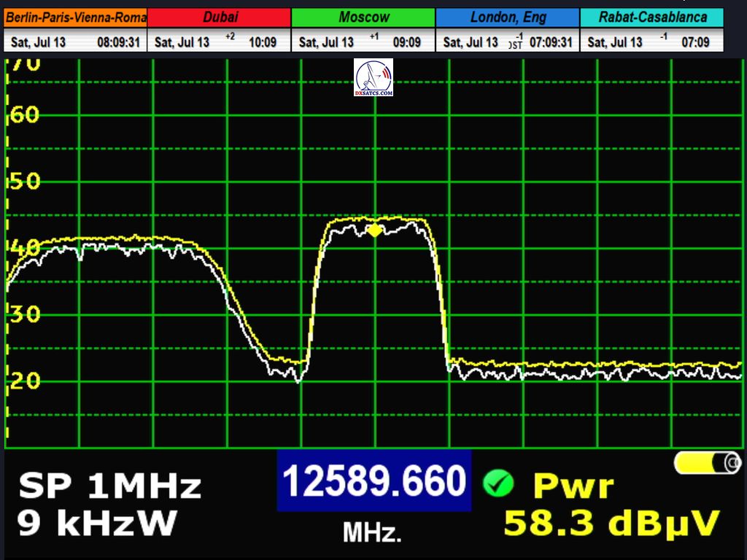Click the London time 07:09:31 display

550,42
